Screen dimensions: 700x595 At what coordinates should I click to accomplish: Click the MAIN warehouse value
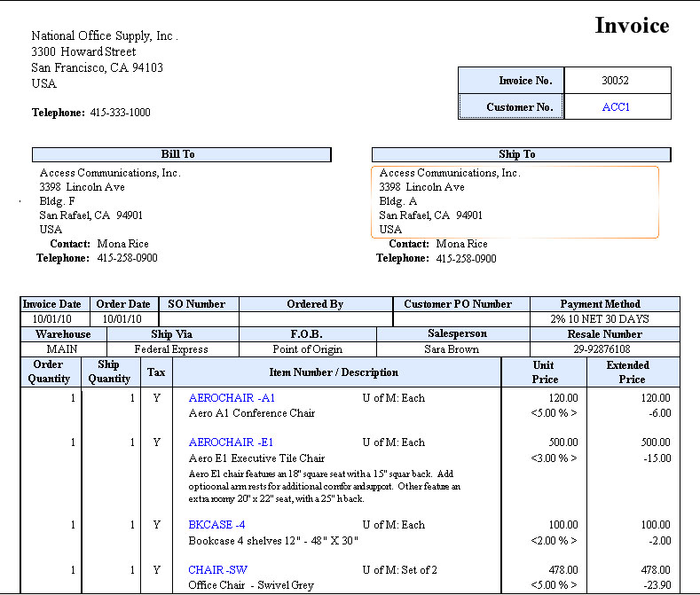pyautogui.click(x=63, y=349)
